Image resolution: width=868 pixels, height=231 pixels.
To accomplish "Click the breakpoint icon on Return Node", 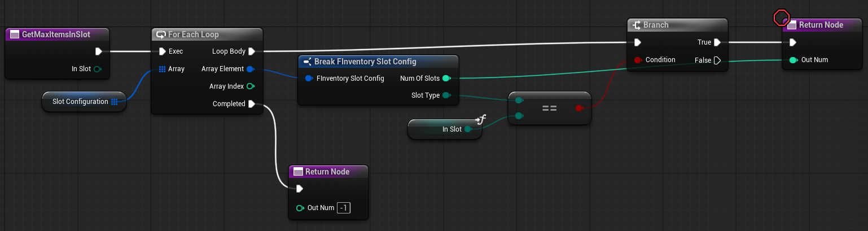I will pos(781,18).
